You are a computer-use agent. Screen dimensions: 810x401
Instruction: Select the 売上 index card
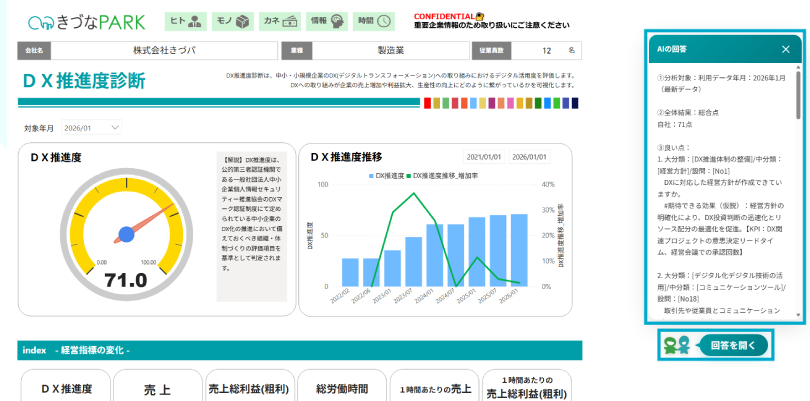pyautogui.click(x=157, y=388)
